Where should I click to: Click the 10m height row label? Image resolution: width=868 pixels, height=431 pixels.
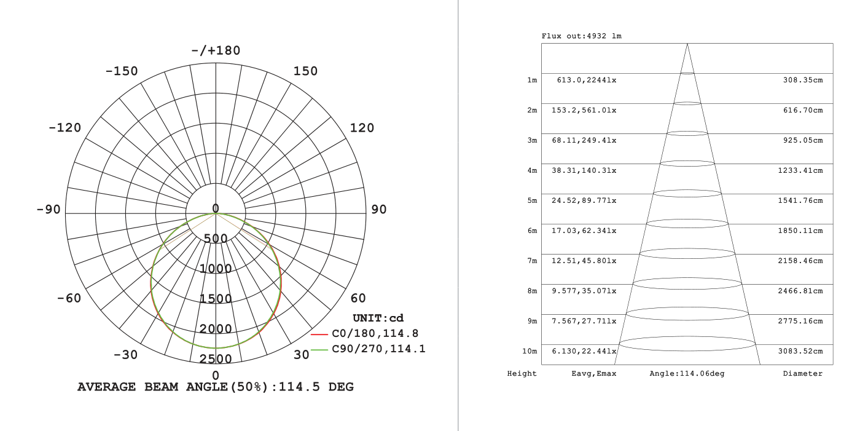(x=530, y=351)
